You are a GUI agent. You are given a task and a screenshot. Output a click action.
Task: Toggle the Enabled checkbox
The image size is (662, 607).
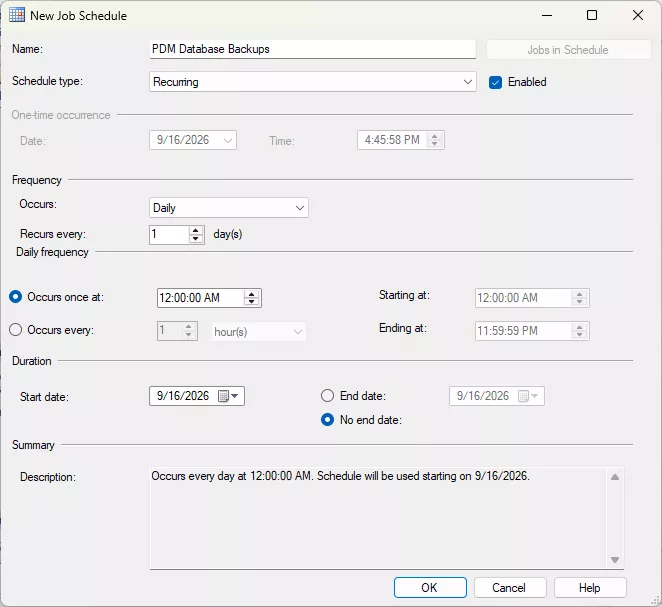tap(495, 82)
